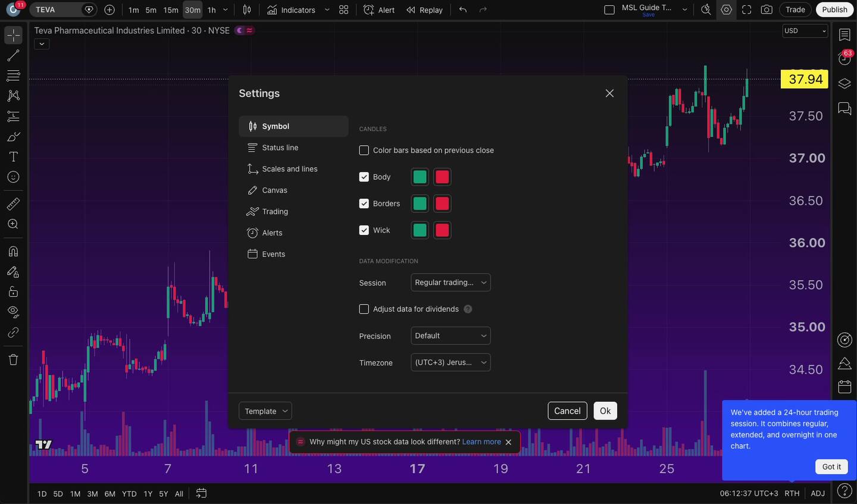Open the Canvas settings tab
Screen dimensions: 857x504
(293, 190)
